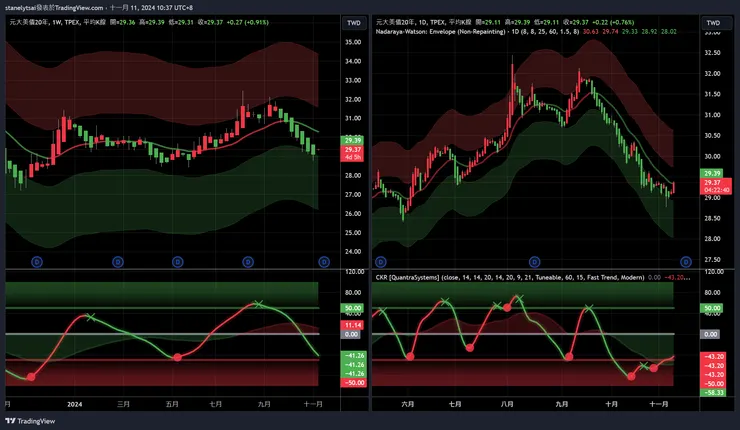Click the red -50.00 label in weekly oscillator pane
Viewport: 740px width, 430px height.
(353, 383)
